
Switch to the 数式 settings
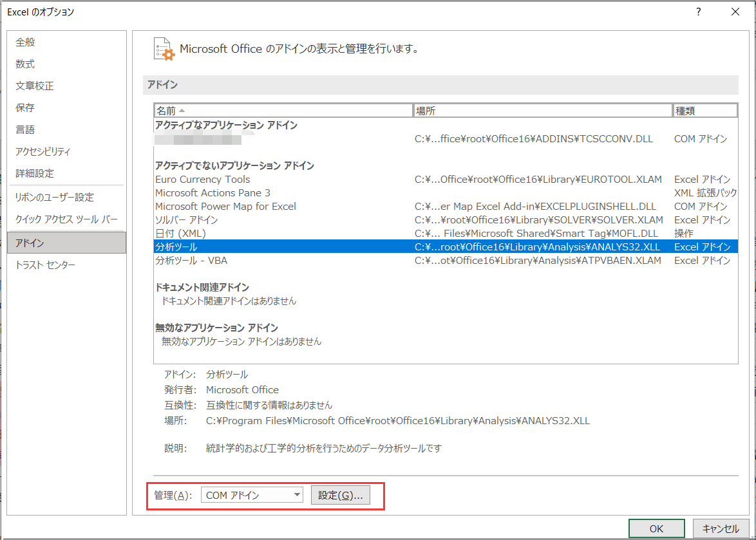coord(26,64)
